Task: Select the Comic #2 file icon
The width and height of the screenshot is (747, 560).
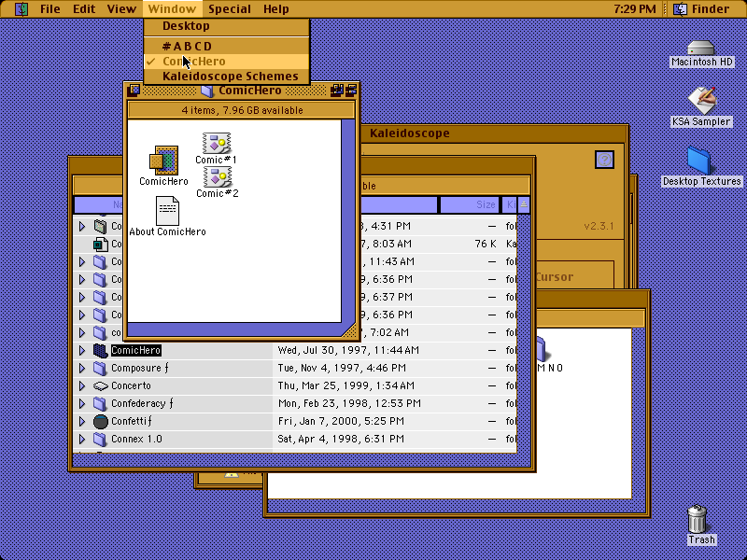Action: [x=218, y=176]
